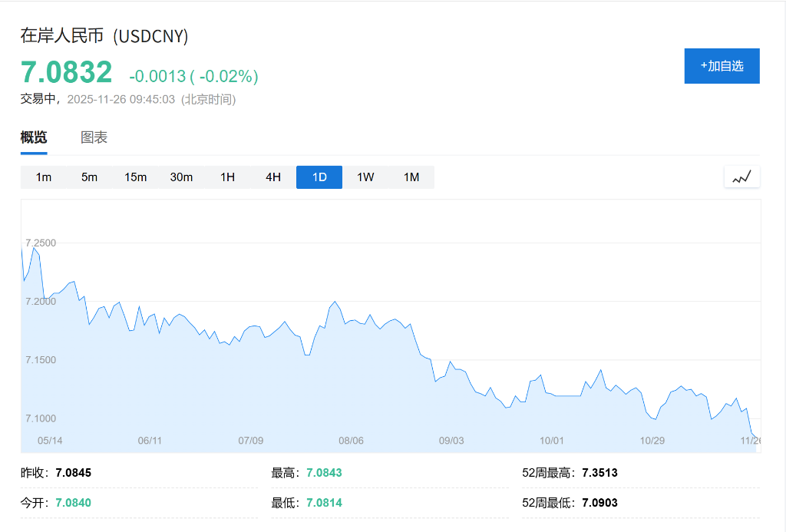The width and height of the screenshot is (786, 532).
Task: Click the highlighted 1D timeframe
Action: tap(319, 177)
